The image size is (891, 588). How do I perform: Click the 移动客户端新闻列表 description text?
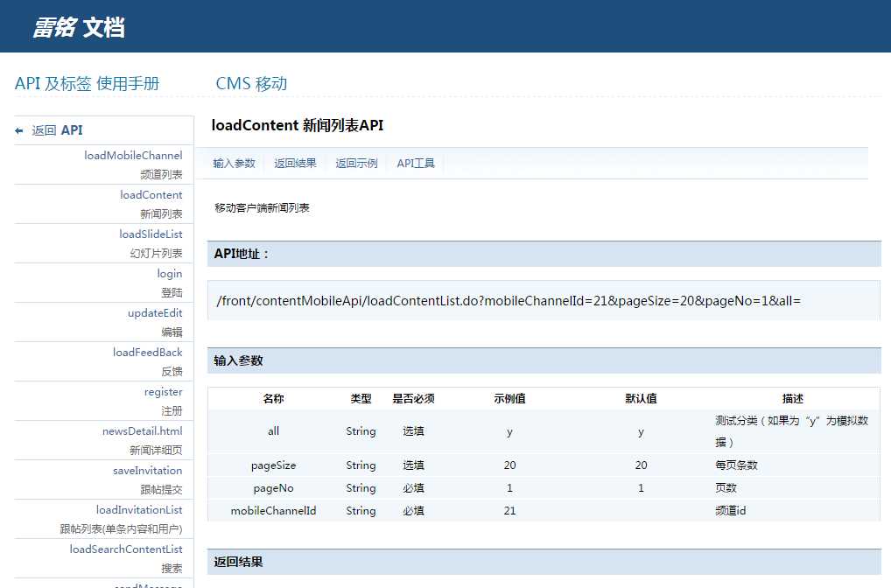click(262, 208)
